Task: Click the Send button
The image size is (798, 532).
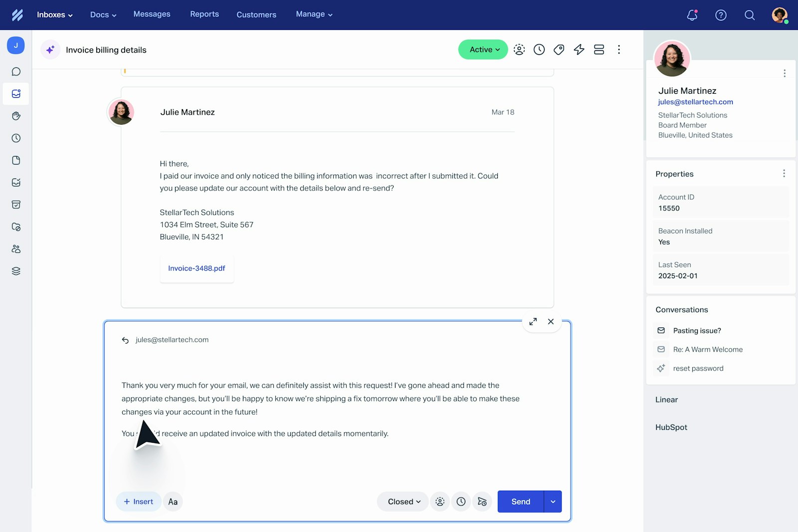Action: [520, 502]
